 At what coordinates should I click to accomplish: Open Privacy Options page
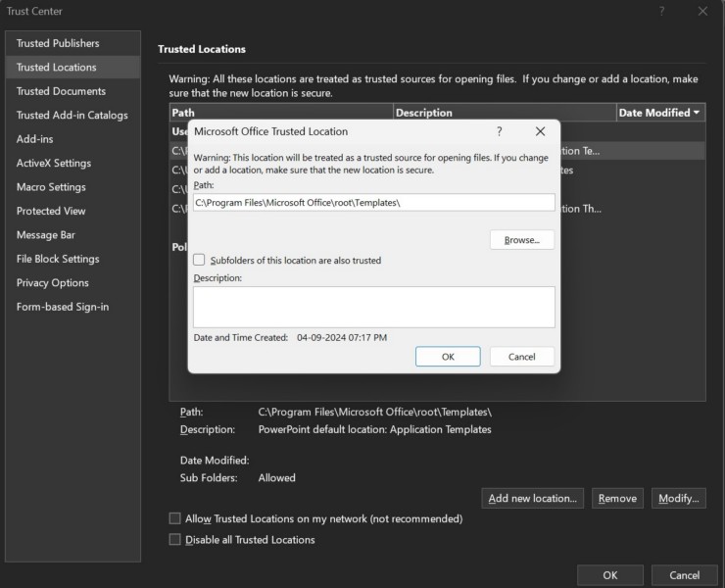pyautogui.click(x=53, y=283)
